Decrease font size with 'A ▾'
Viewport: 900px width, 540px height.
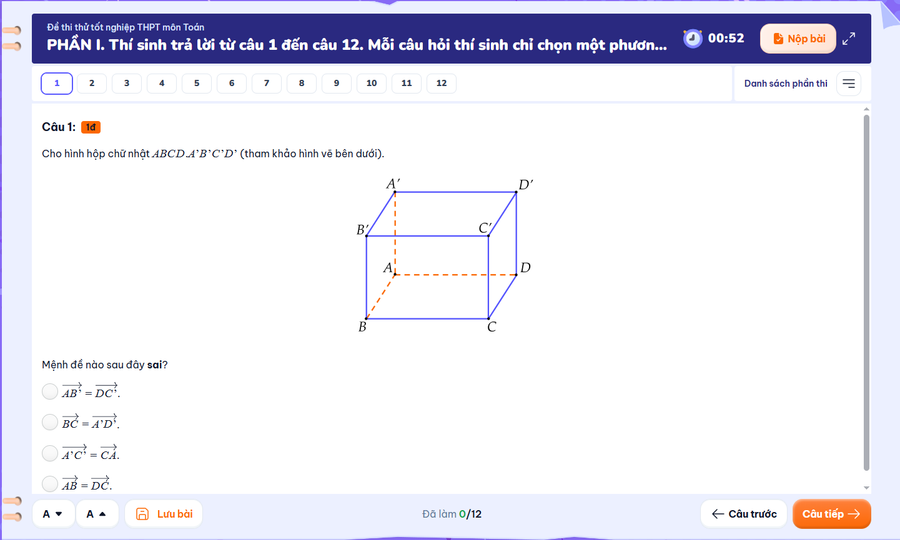53,514
